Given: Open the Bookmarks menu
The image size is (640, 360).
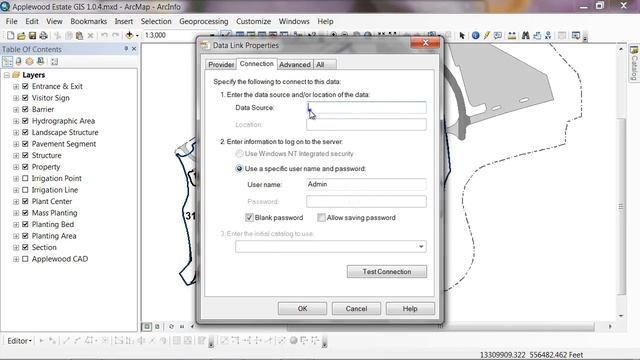Looking at the screenshot, I should tap(89, 21).
